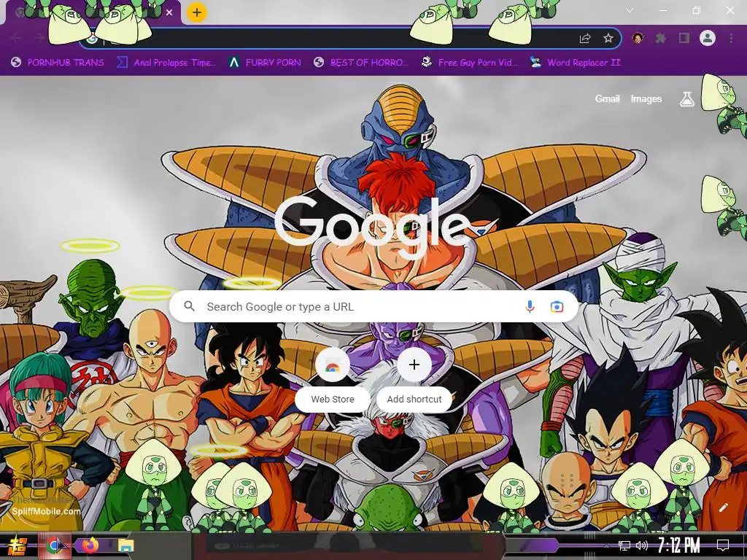
Task: Toggle the browser side panel
Action: tap(684, 38)
